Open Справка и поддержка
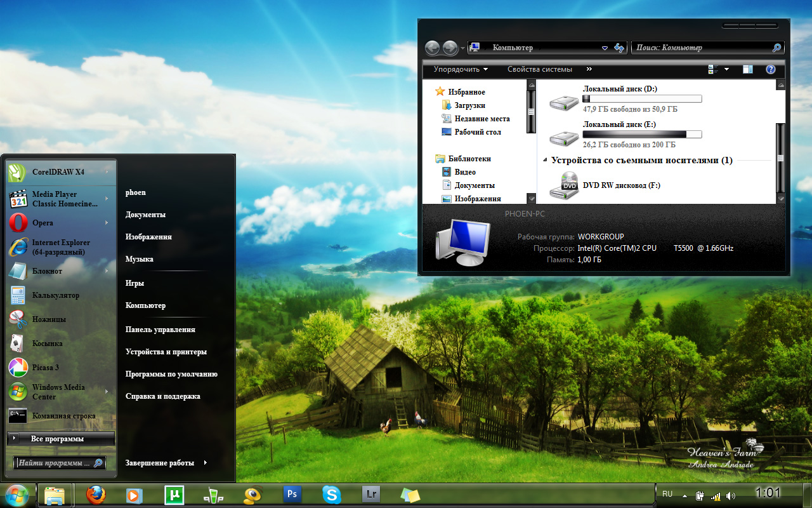 coord(162,396)
